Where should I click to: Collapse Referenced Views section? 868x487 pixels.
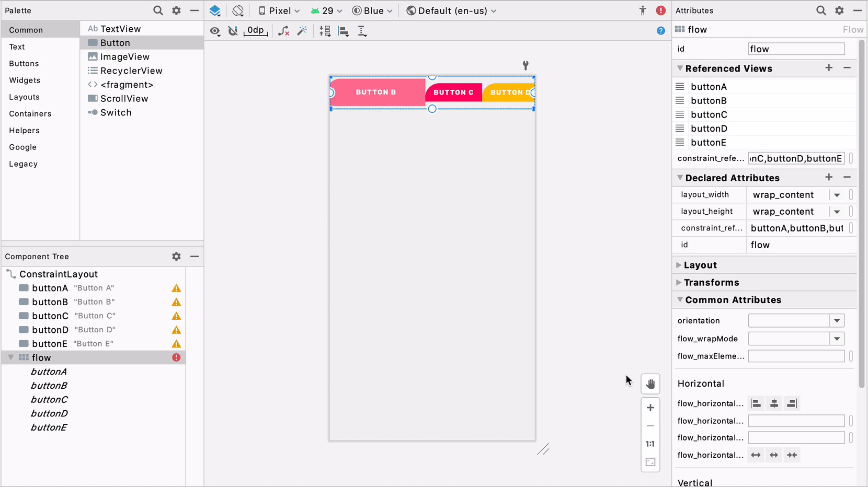[x=680, y=68]
